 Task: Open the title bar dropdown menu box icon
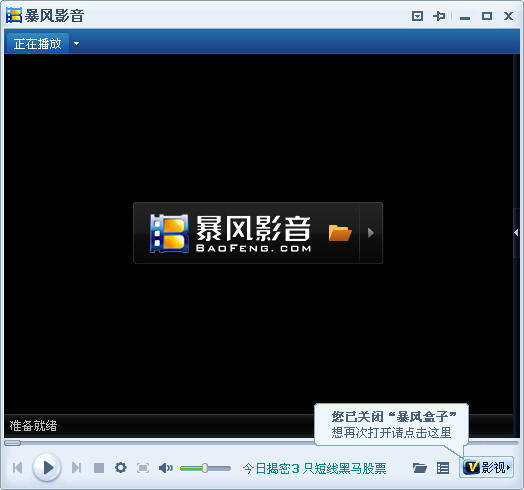417,16
